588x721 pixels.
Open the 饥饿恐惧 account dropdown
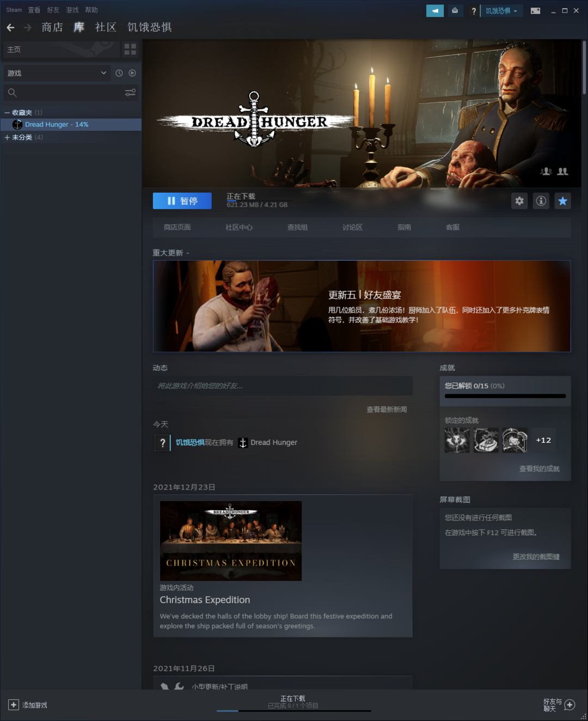coord(501,11)
